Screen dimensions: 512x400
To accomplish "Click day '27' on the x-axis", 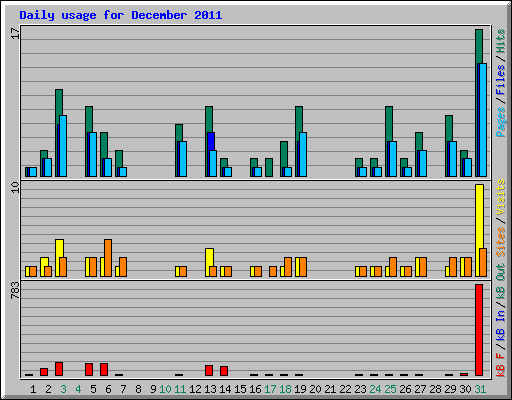I will (420, 389).
